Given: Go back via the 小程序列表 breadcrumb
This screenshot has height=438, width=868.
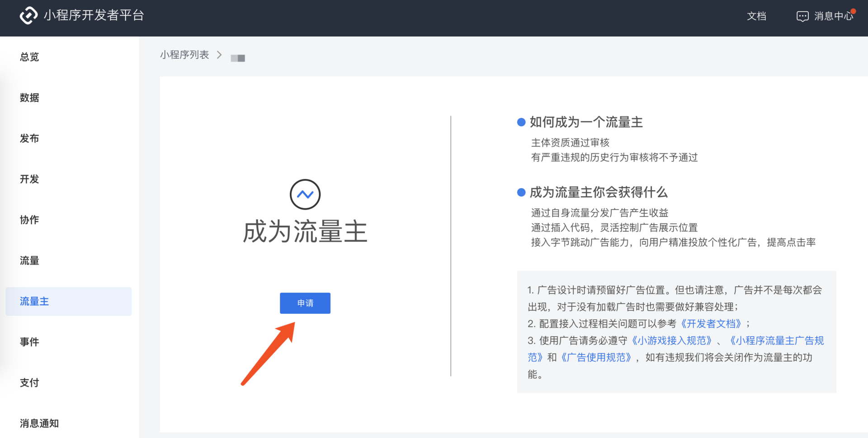Looking at the screenshot, I should pyautogui.click(x=185, y=55).
